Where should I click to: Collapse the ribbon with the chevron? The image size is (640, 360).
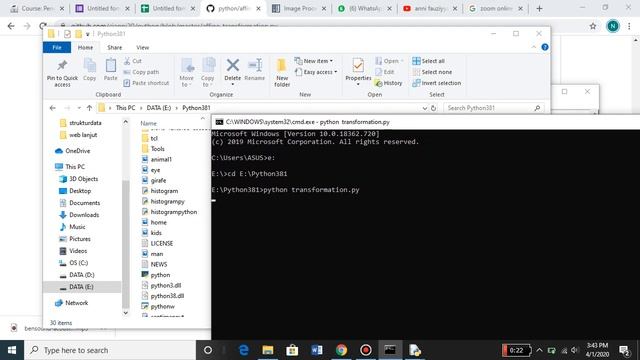pos(534,47)
